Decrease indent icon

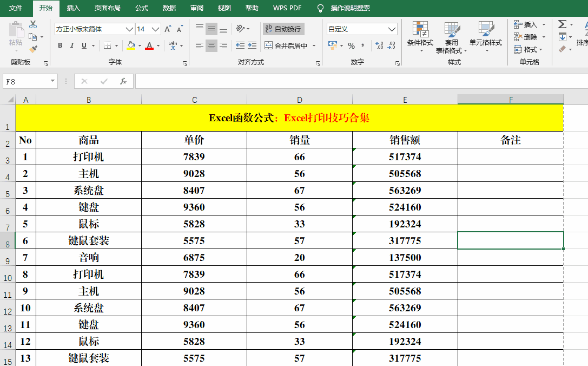tap(240, 45)
